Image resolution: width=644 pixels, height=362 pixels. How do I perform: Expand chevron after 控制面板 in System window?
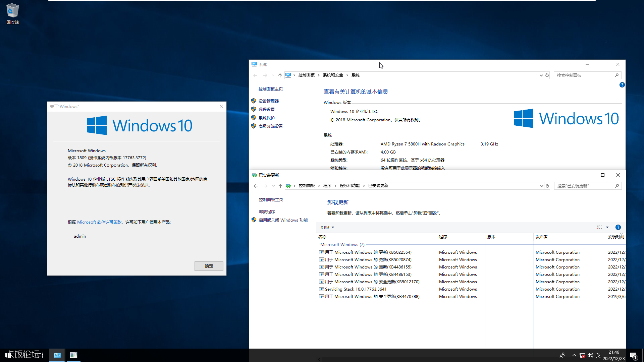(x=319, y=75)
